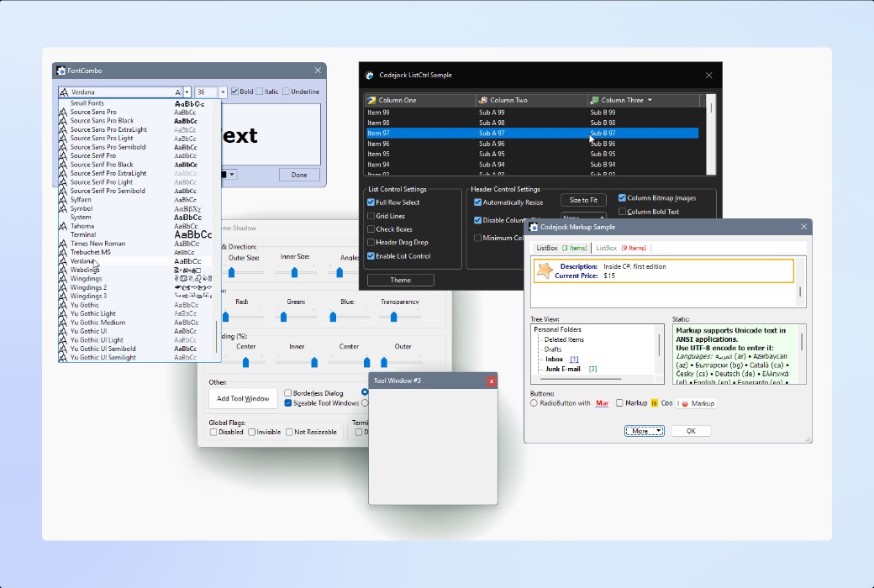This screenshot has width=874, height=588.
Task: Click the Outer Size slider thumb
Action: 231,272
